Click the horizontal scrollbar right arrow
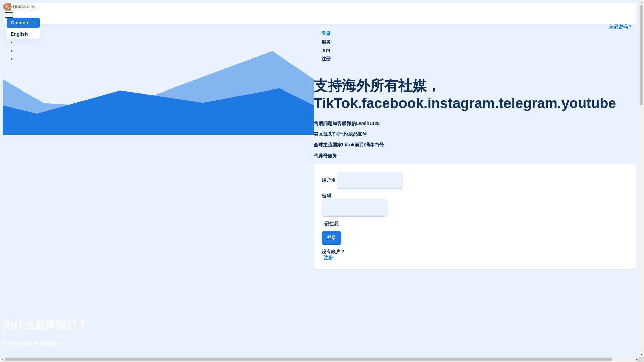 pos(636,360)
